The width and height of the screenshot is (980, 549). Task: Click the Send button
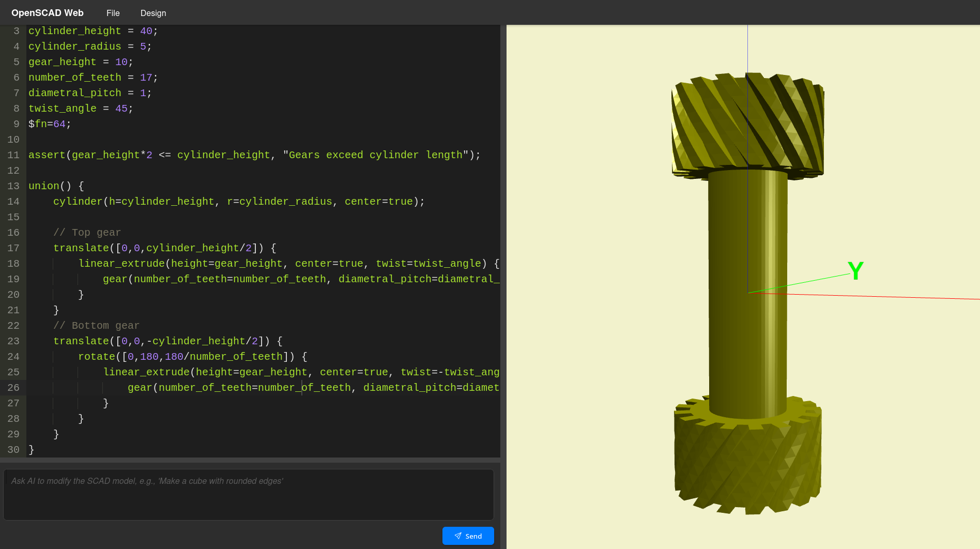468,536
